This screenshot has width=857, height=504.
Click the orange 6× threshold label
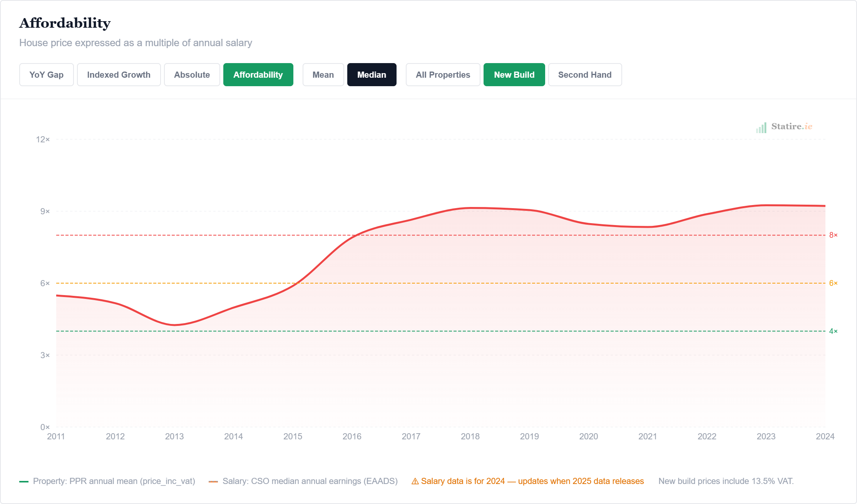pos(833,283)
